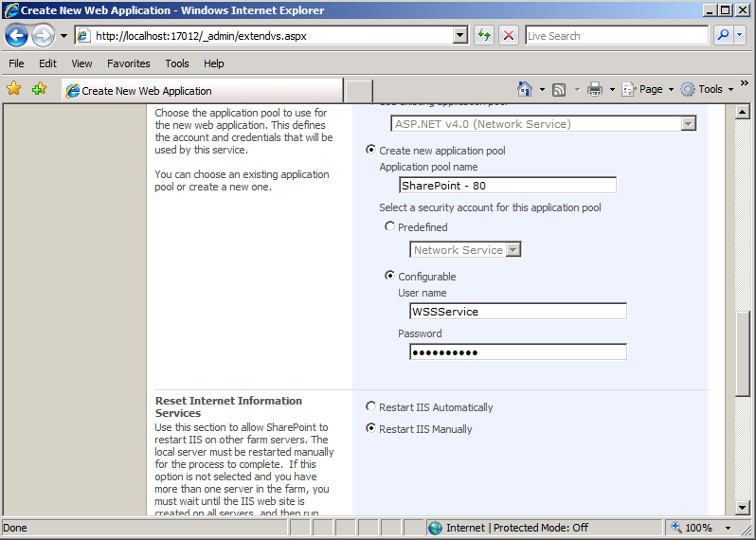This screenshot has width=756, height=540.
Task: Click the Refresh page icon
Action: (x=483, y=36)
